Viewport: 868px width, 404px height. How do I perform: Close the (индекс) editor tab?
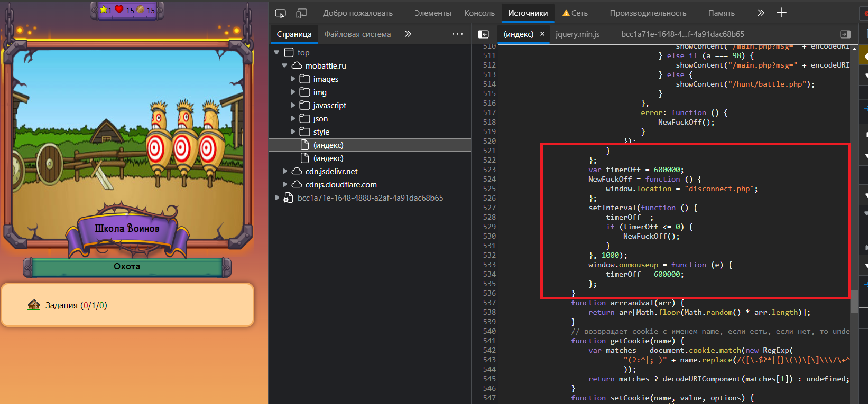[x=542, y=34]
